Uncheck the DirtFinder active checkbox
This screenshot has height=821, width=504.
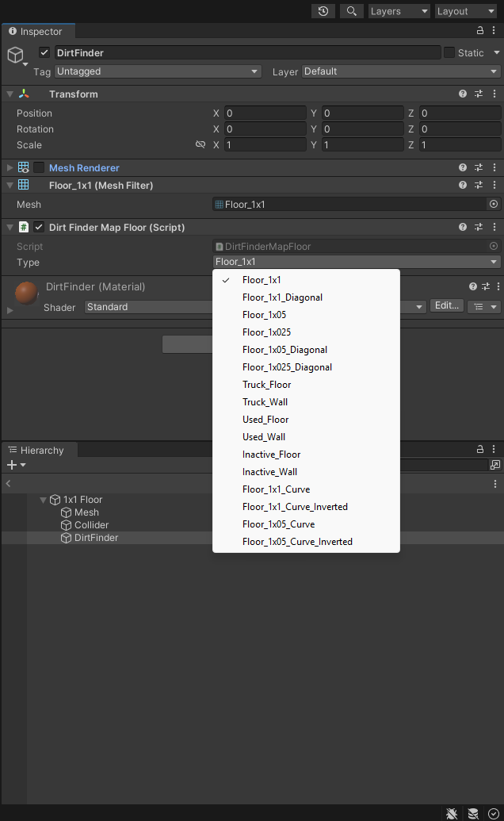point(44,52)
